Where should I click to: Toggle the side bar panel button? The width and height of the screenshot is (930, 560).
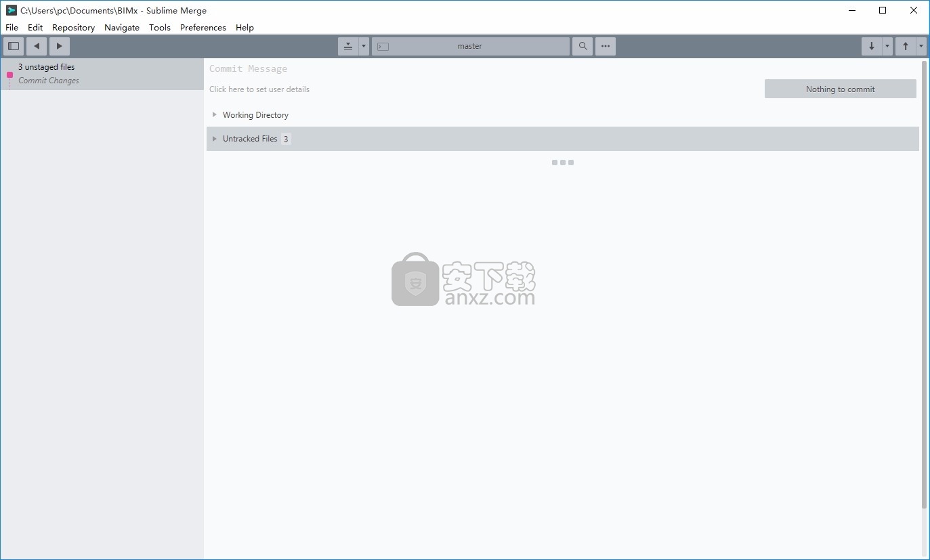[14, 46]
